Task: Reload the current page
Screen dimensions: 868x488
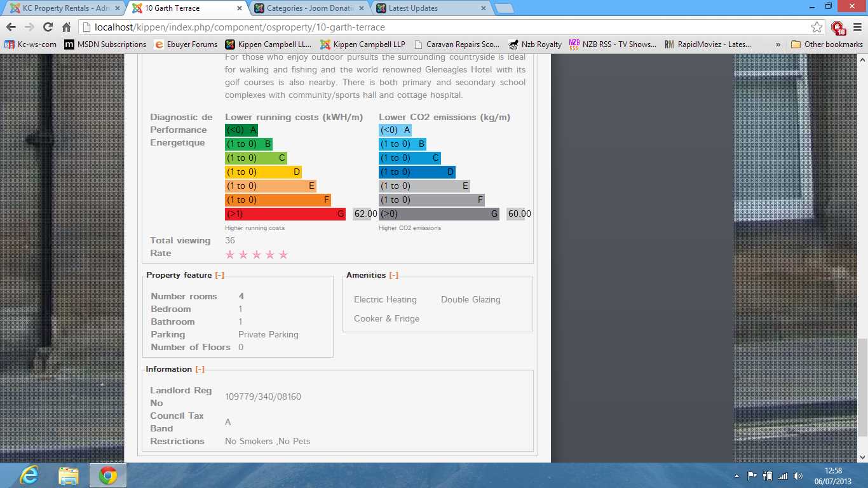Action: pyautogui.click(x=48, y=27)
